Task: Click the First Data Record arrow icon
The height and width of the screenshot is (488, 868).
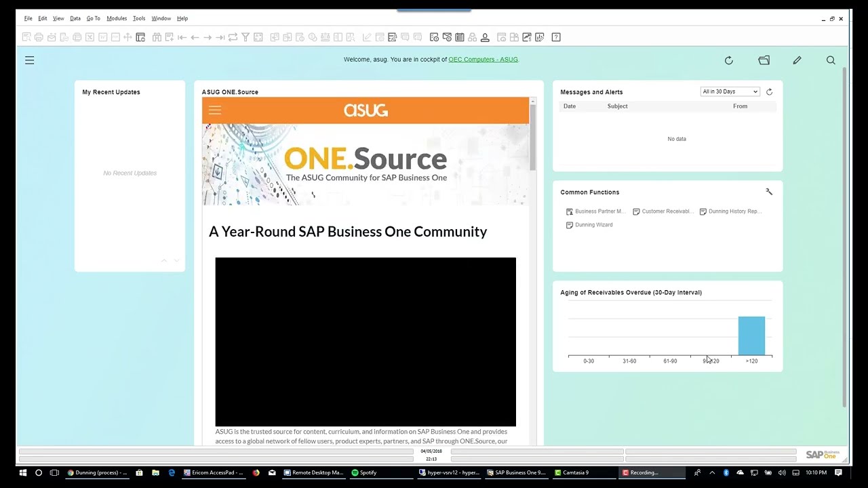Action: pyautogui.click(x=182, y=37)
